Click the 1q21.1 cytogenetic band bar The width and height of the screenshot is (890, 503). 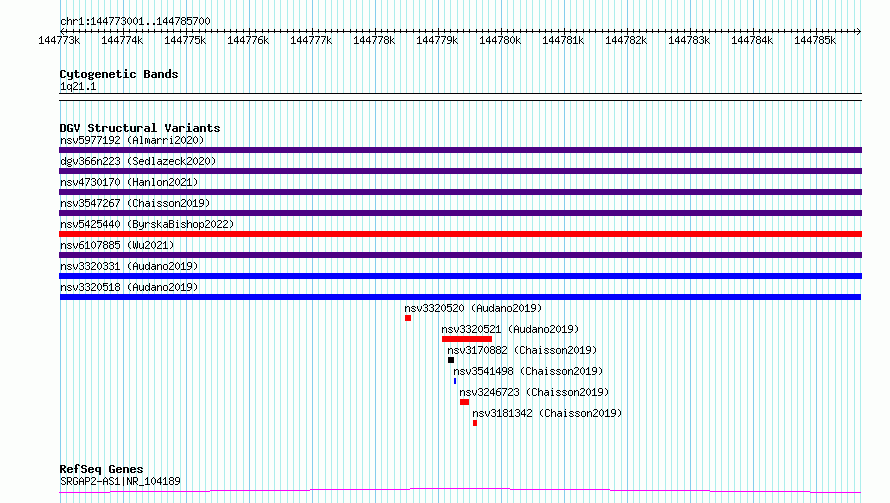(460, 97)
